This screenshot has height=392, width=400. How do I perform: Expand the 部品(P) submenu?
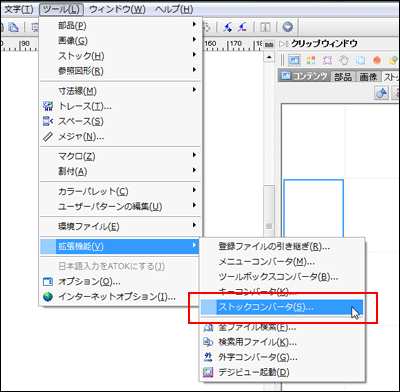pyautogui.click(x=121, y=25)
